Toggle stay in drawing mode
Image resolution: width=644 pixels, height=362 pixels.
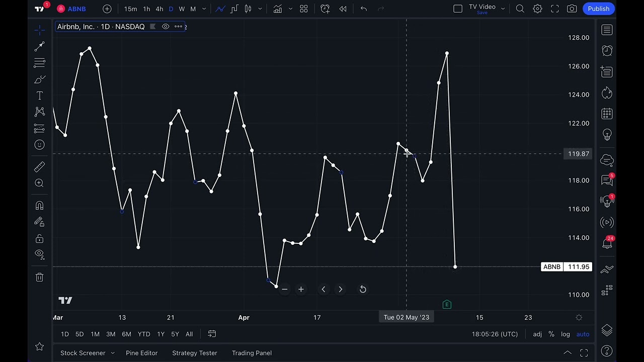point(40,222)
